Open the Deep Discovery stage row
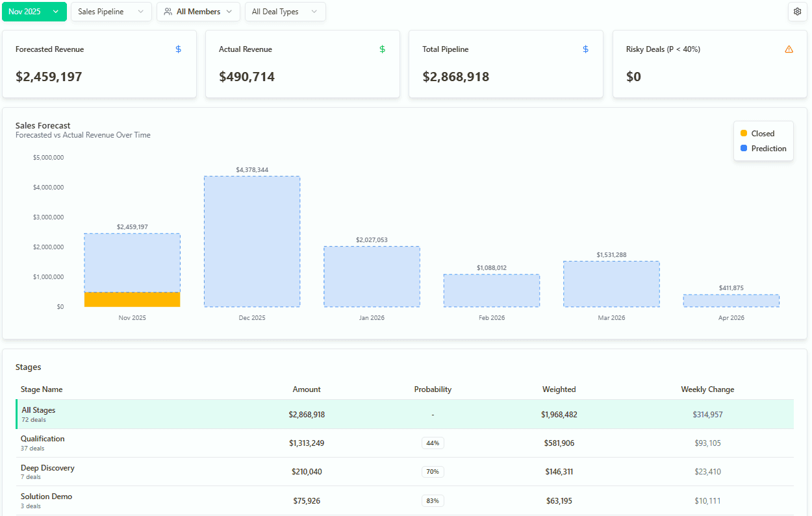This screenshot has height=516, width=812. point(405,472)
